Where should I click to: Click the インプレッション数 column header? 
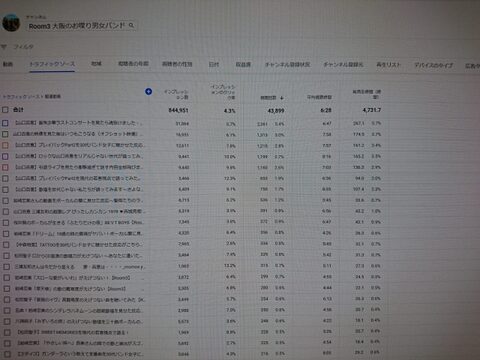[176, 94]
